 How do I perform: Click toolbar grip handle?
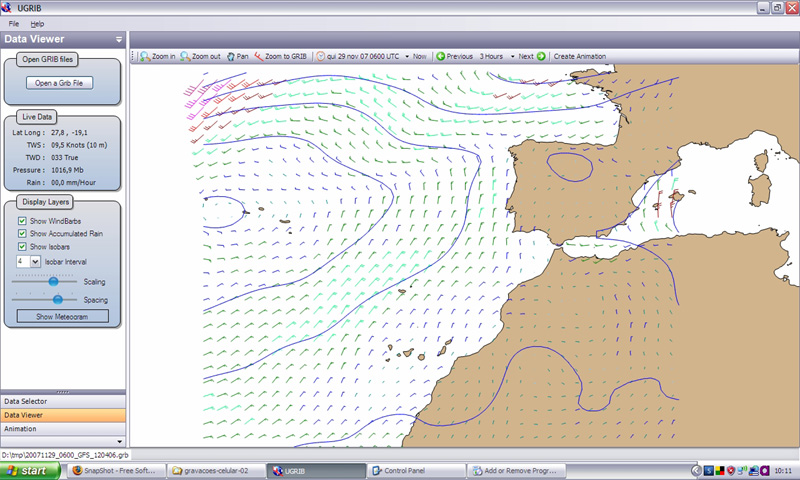pyautogui.click(x=133, y=56)
